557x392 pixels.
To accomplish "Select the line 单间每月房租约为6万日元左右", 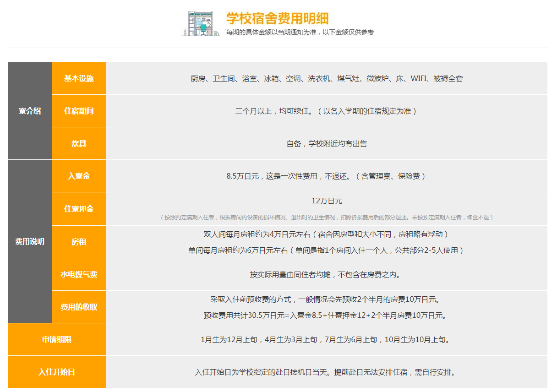I will 327,250.
